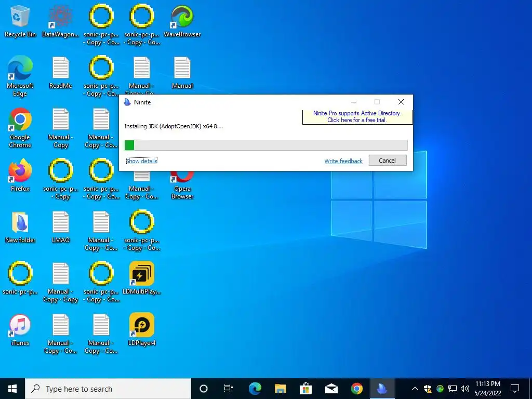Select the file named exactly Manual

(x=182, y=73)
